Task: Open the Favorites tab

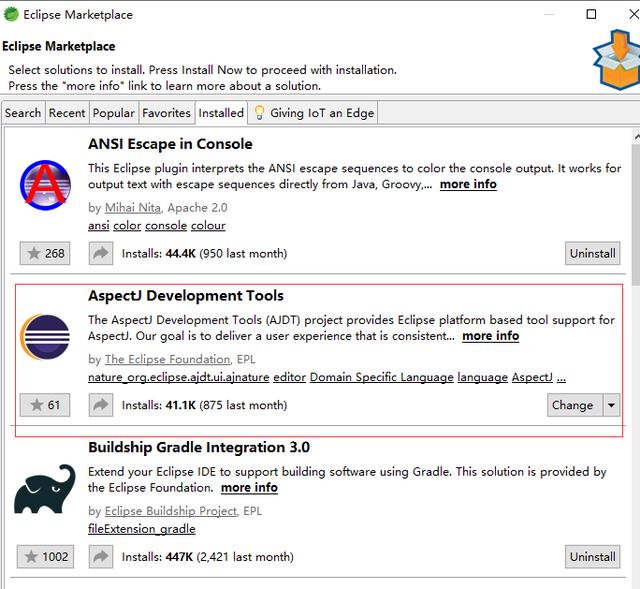Action: click(167, 113)
